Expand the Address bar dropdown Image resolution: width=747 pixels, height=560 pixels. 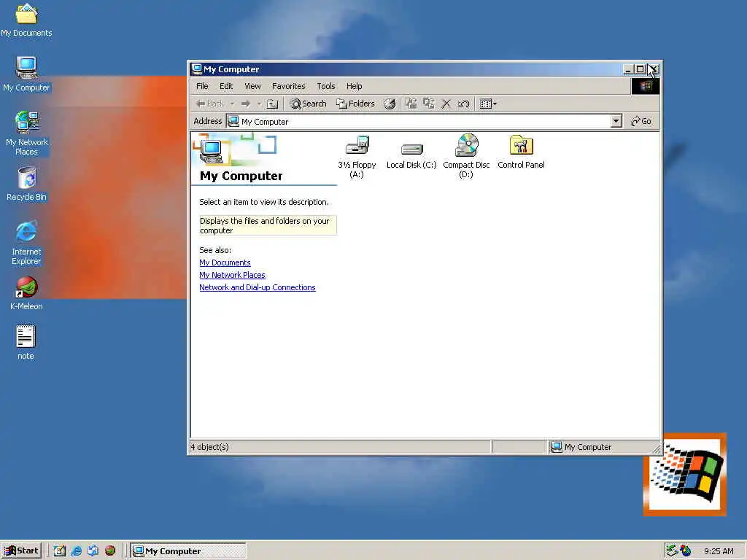point(616,122)
